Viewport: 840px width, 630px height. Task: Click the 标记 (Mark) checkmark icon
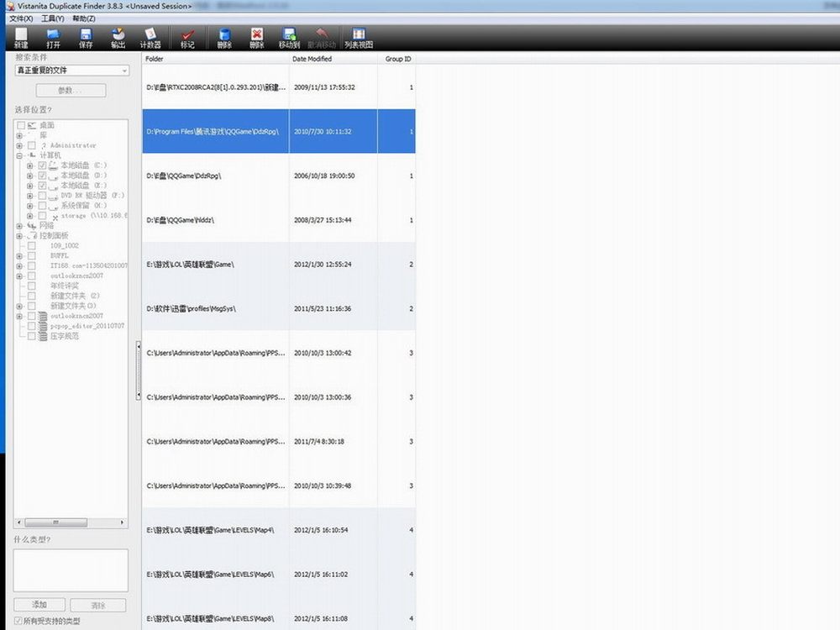[x=187, y=38]
